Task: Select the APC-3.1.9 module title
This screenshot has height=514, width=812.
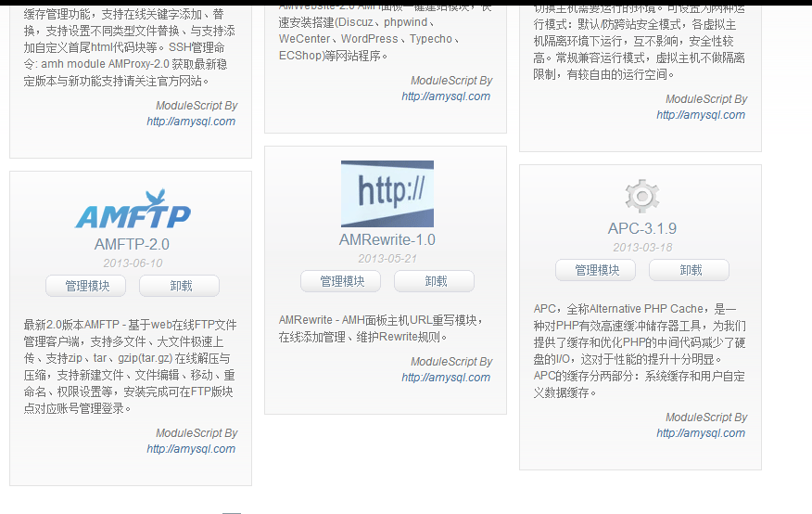Action: point(641,229)
